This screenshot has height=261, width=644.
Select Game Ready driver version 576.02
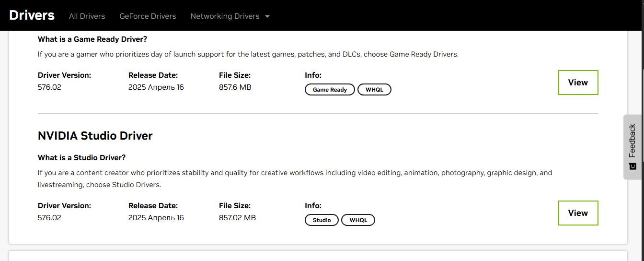pos(49,87)
